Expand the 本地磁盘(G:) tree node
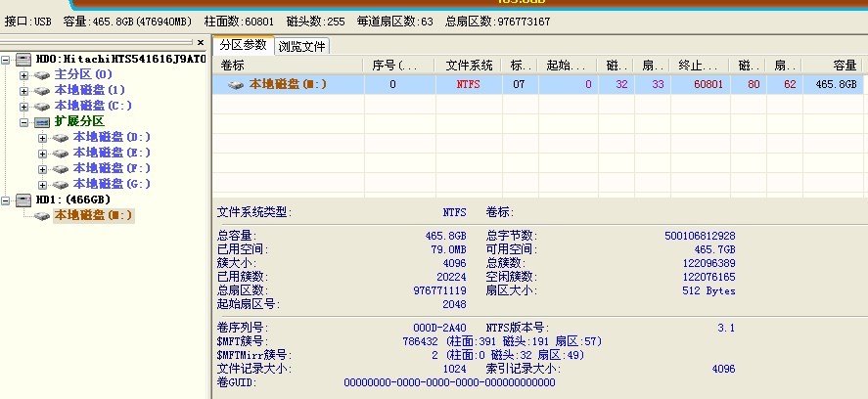This screenshot has height=399, width=868. point(43,184)
